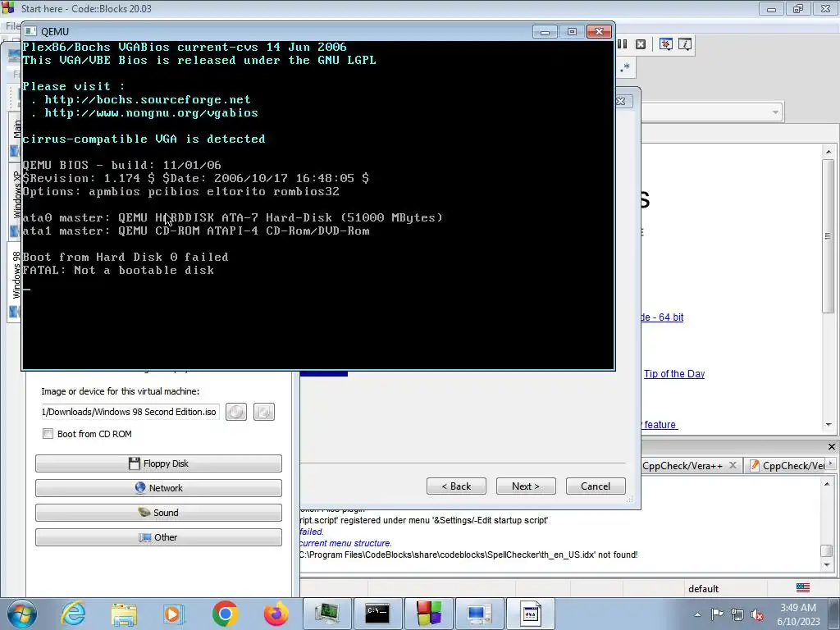Open the debugger info icon dropdown
Viewport: 840px width, 630px height.
(x=685, y=44)
